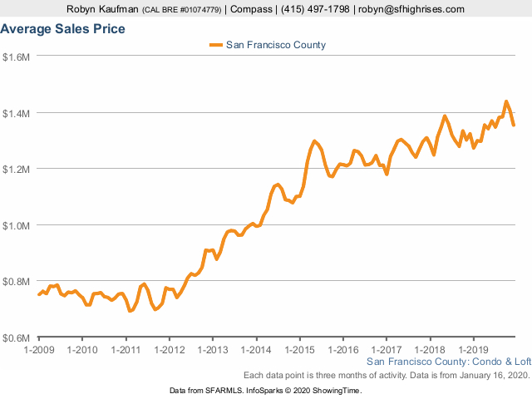Viewport: 532px width, 399px height.
Task: Click the $1.4M y-axis label
Action: (16, 113)
